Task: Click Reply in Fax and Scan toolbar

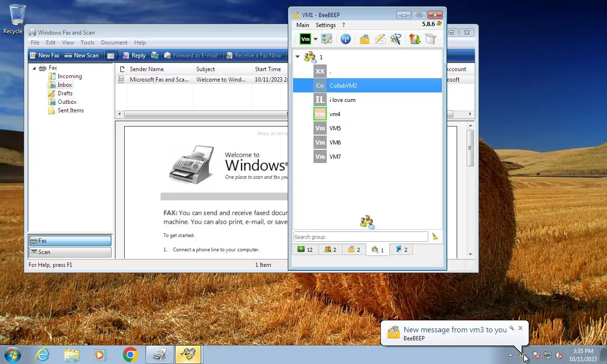Action: [x=134, y=55]
